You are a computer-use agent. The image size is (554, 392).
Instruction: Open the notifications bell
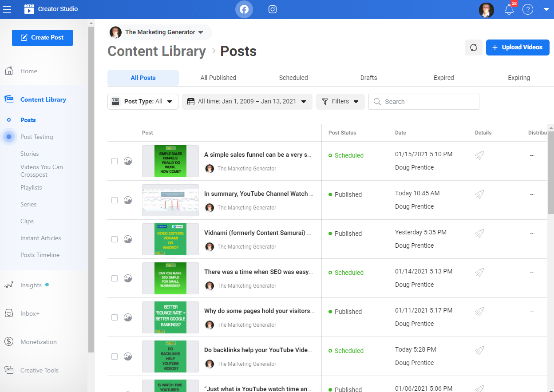509,10
